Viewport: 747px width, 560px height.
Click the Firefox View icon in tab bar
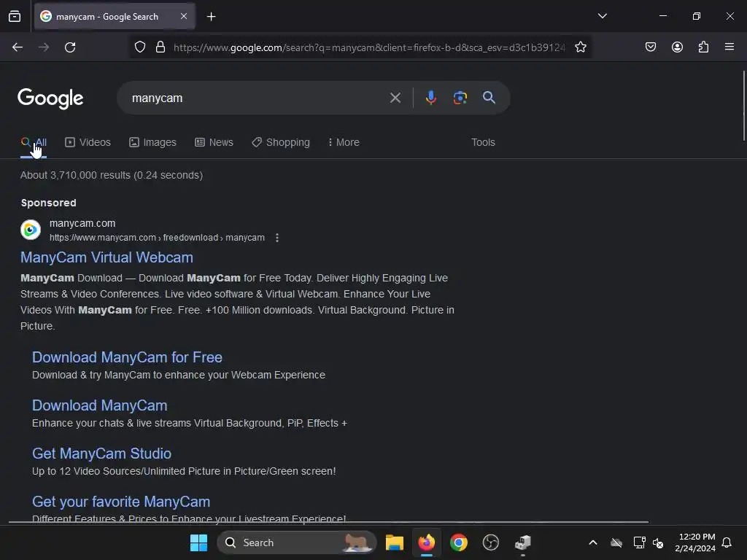click(x=15, y=17)
